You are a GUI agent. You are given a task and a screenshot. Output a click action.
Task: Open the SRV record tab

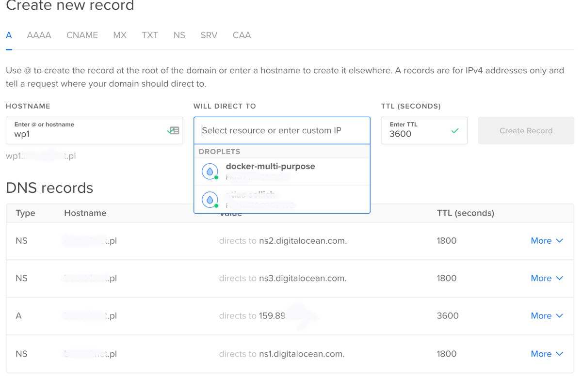pos(209,35)
